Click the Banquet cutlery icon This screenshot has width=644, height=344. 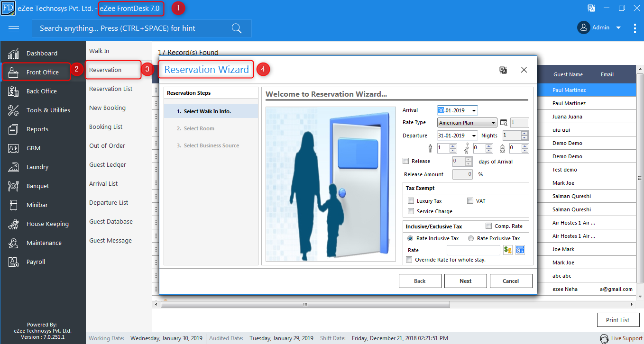coord(13,186)
